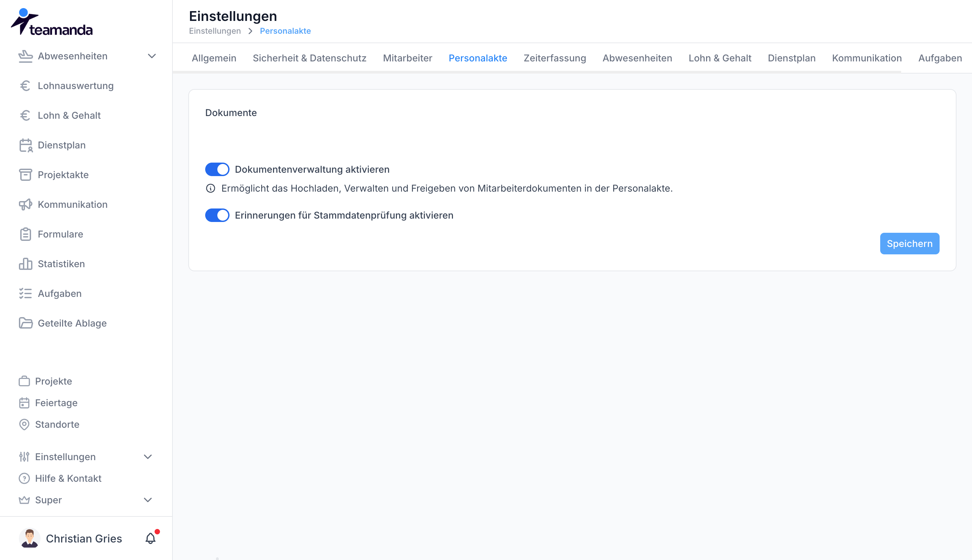Click the Einstellungen sliders icon
The height and width of the screenshot is (560, 972).
(x=24, y=456)
